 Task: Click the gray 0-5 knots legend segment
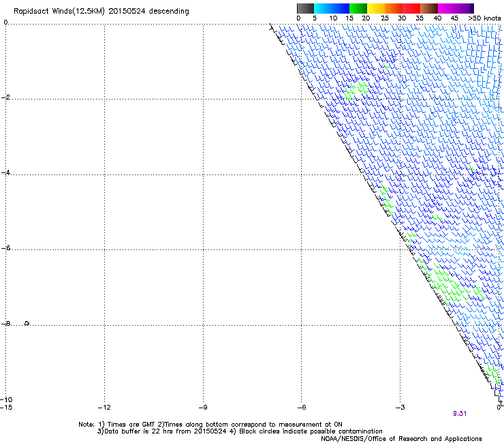click(305, 8)
